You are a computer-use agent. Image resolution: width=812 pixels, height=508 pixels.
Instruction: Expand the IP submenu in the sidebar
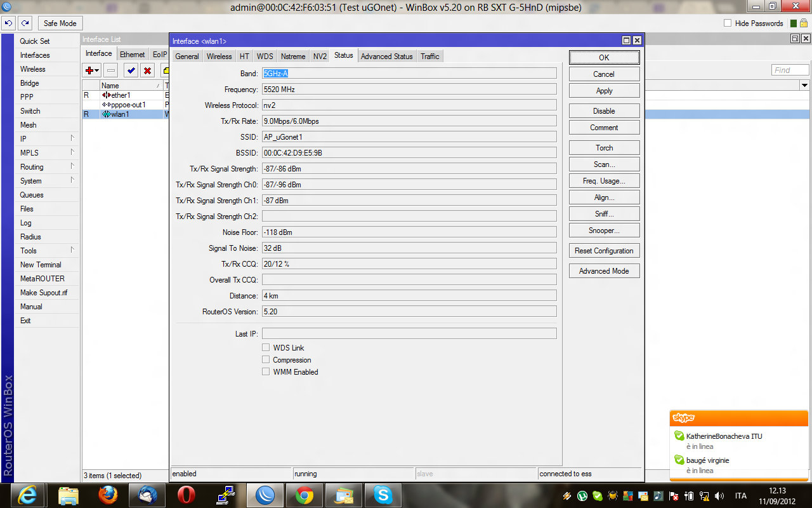click(x=72, y=138)
